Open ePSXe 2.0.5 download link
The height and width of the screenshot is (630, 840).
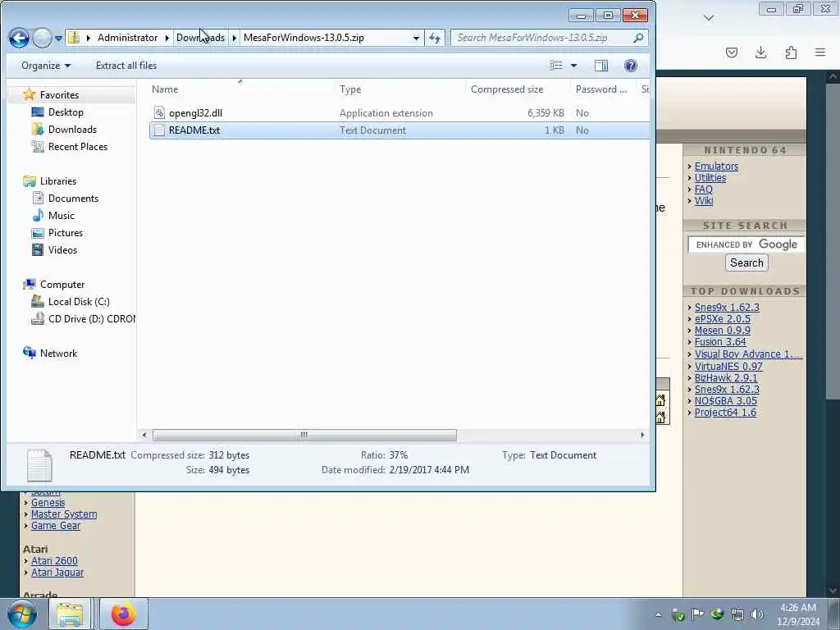click(723, 319)
